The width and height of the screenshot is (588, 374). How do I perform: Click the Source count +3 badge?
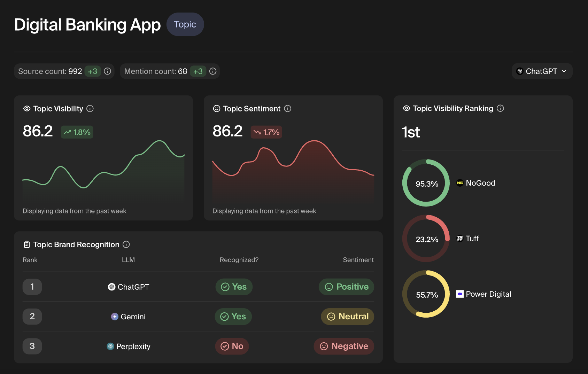[92, 71]
